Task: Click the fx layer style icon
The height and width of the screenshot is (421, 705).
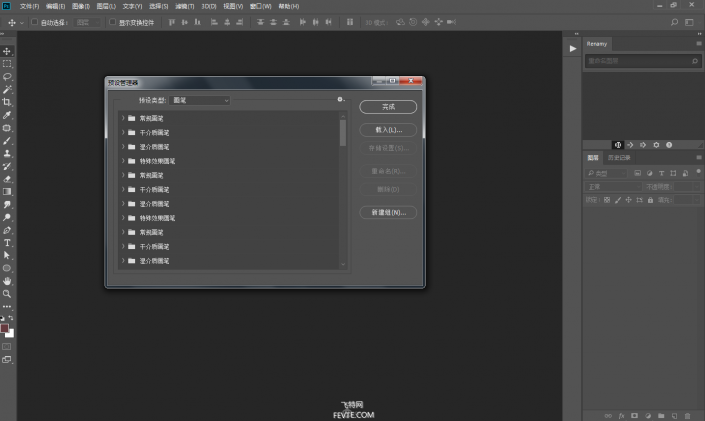Action: pos(621,416)
